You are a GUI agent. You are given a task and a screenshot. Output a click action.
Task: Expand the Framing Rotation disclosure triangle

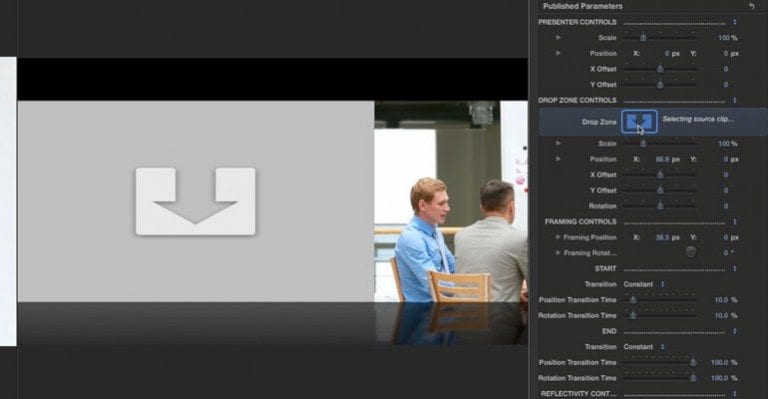click(x=558, y=253)
